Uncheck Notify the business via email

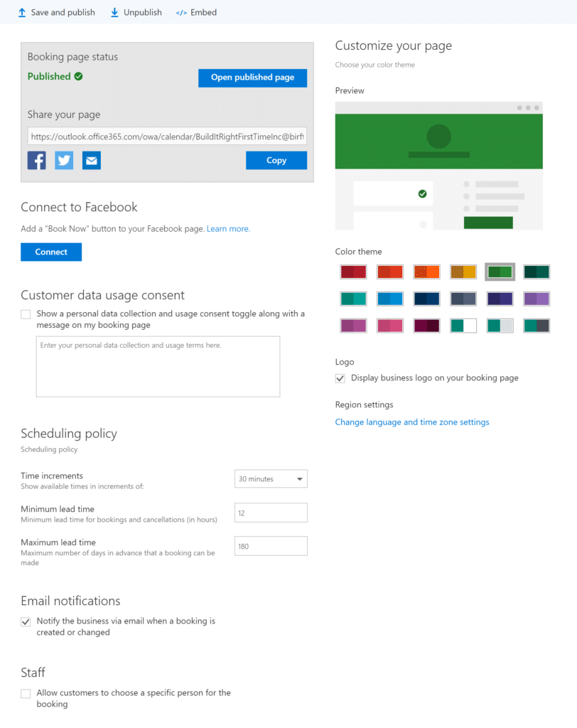click(x=26, y=621)
